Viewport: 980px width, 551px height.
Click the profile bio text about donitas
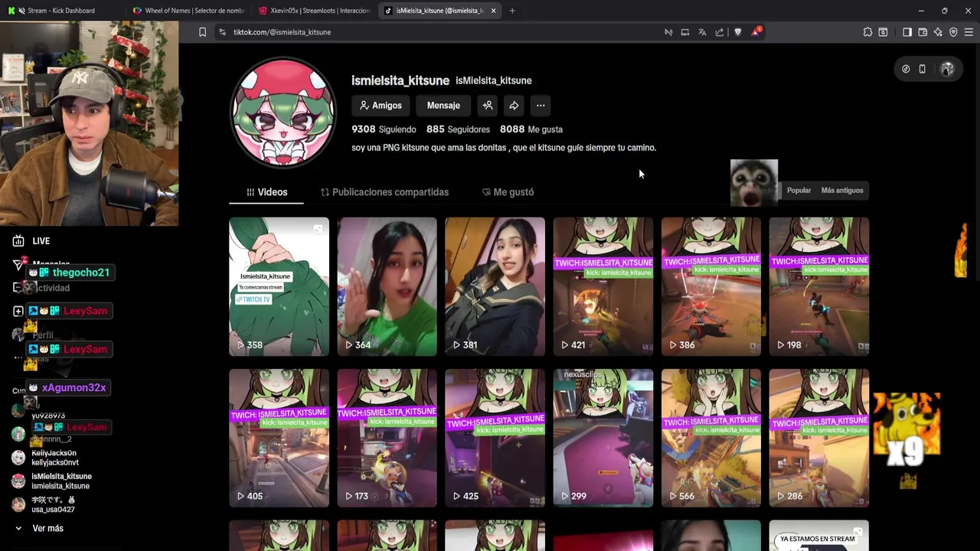(x=504, y=148)
